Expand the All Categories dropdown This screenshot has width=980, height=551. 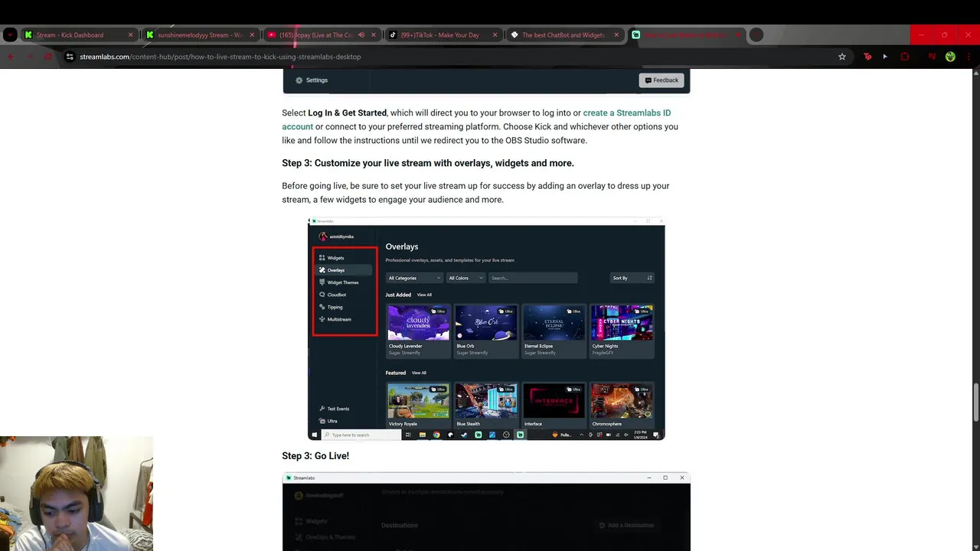[414, 278]
